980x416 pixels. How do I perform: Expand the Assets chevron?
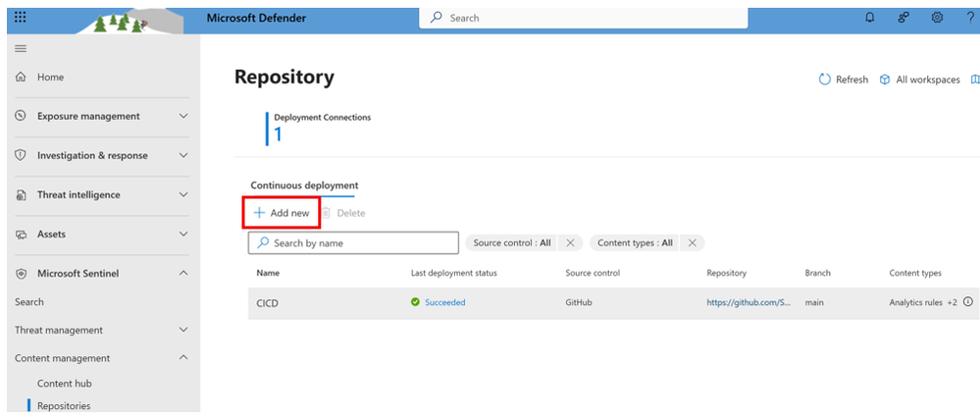click(x=183, y=234)
